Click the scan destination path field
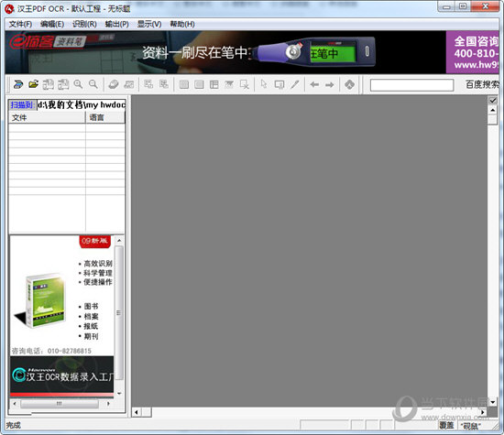The height and width of the screenshot is (435, 504). pyautogui.click(x=81, y=104)
